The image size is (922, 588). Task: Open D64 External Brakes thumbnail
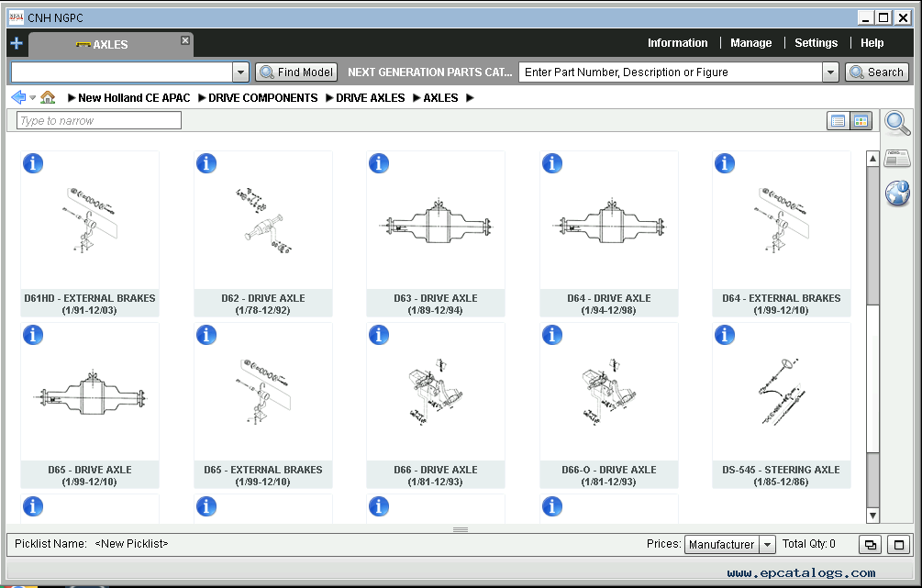coord(782,220)
